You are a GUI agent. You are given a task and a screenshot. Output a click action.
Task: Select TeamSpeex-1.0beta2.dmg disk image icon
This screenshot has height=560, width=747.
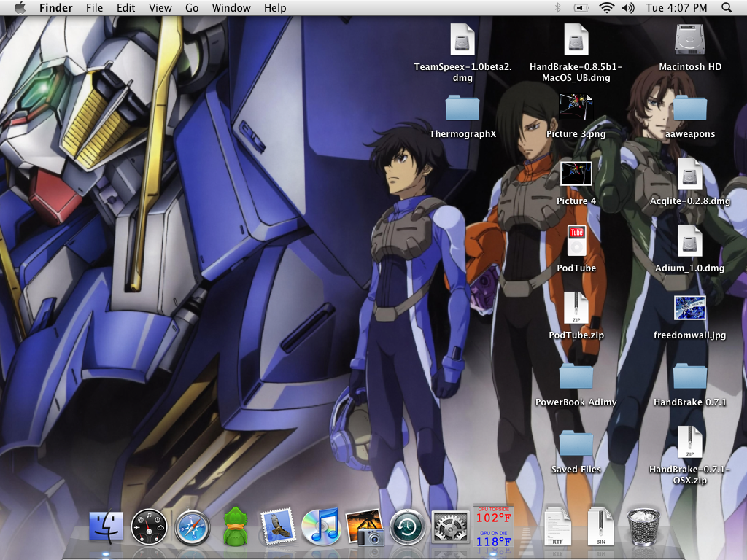pyautogui.click(x=462, y=39)
